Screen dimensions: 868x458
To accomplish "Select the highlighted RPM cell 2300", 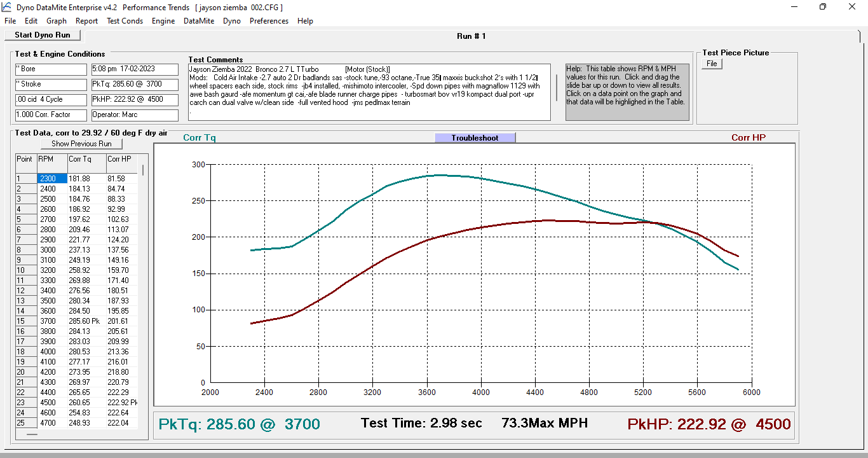I will [51, 179].
